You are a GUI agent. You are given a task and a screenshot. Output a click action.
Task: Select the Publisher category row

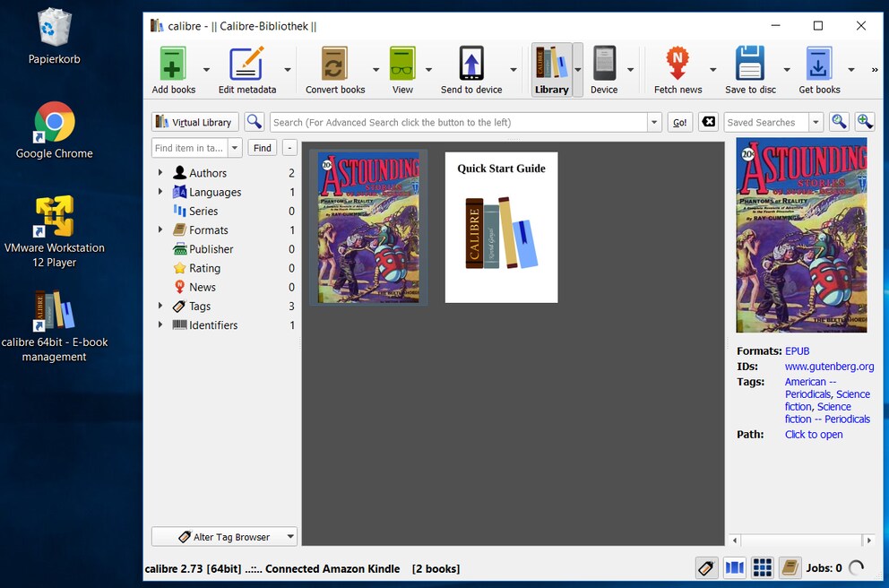[x=225, y=249]
